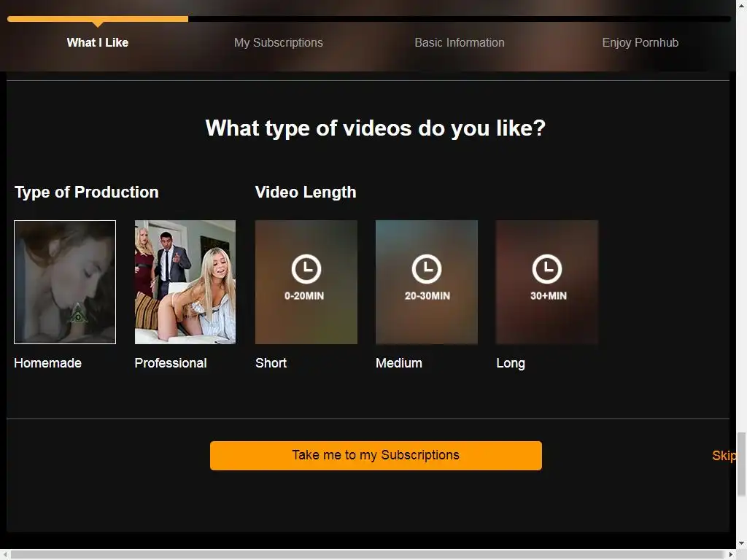Click the clock icon on the 0-20MIN card
The width and height of the screenshot is (747, 560).
tap(306, 269)
